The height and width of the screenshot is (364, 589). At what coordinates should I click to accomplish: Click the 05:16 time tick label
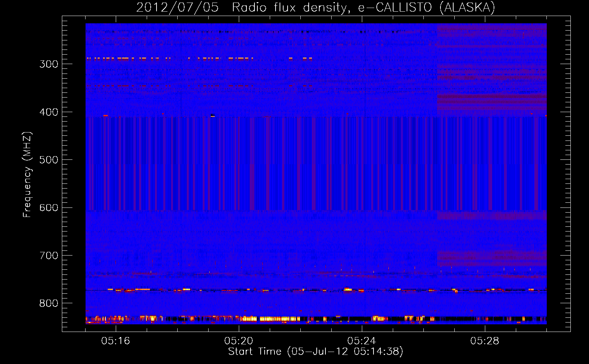click(116, 341)
